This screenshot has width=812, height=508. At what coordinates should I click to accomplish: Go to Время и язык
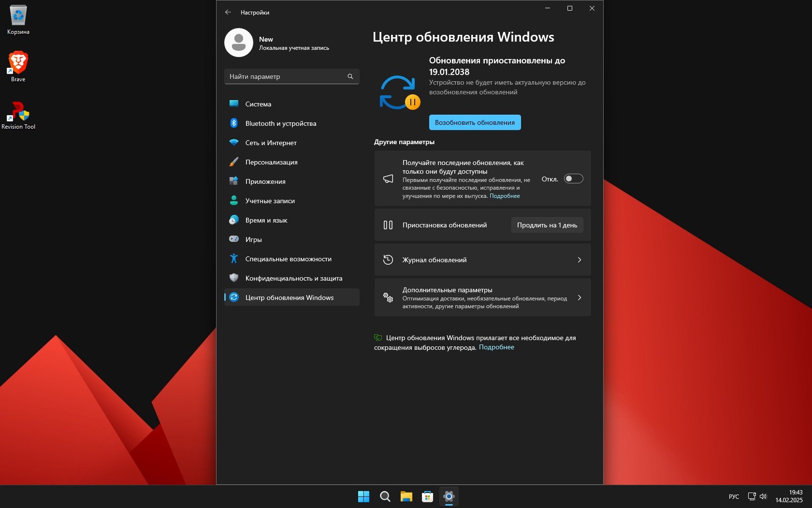pos(292,220)
